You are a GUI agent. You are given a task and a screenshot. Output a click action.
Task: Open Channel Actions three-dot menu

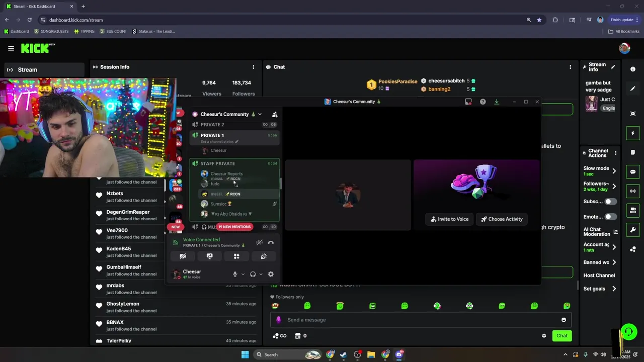[615, 153]
